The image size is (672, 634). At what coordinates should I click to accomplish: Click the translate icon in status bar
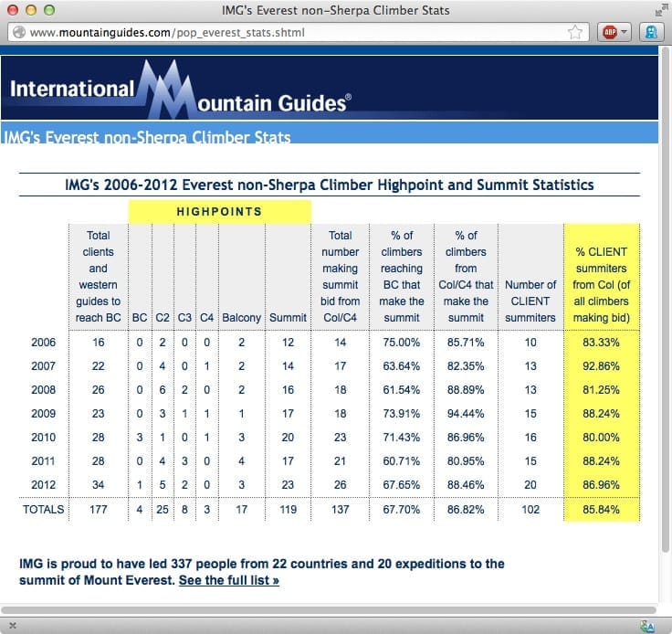(x=647, y=627)
